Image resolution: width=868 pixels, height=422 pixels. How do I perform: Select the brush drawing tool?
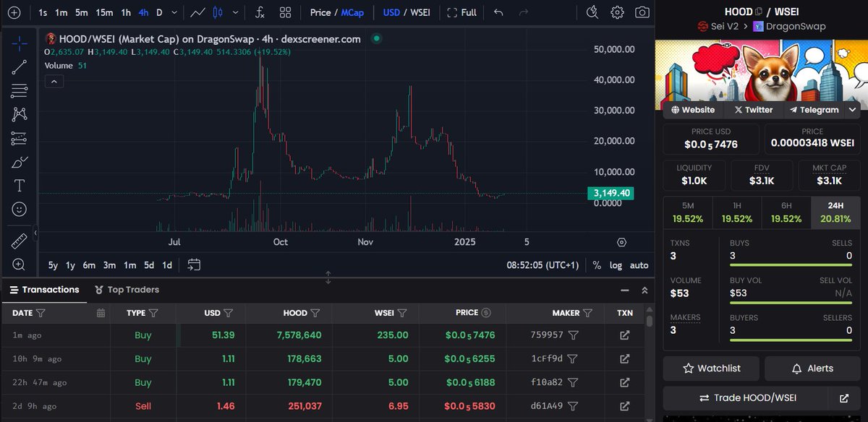[x=19, y=162]
